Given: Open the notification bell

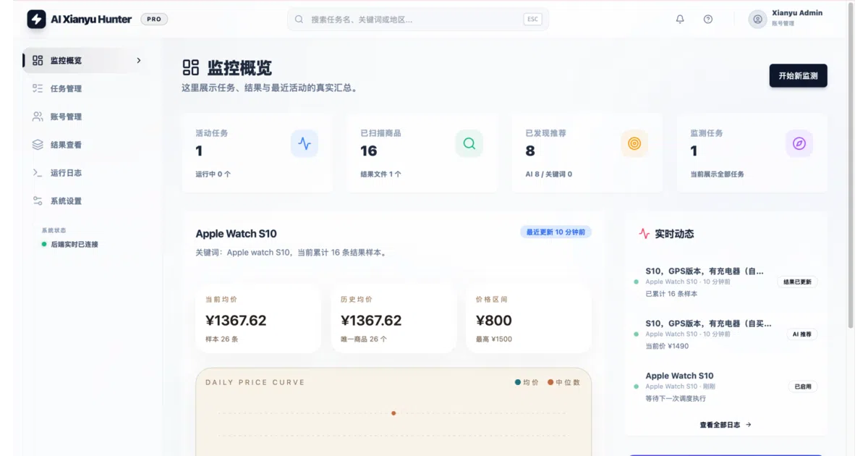Looking at the screenshot, I should click(x=680, y=20).
